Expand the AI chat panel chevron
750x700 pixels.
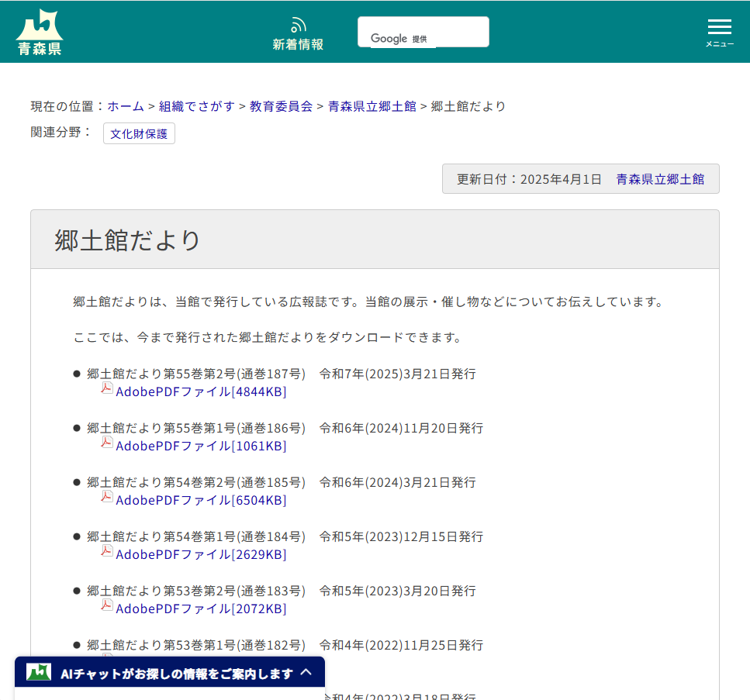tap(306, 672)
